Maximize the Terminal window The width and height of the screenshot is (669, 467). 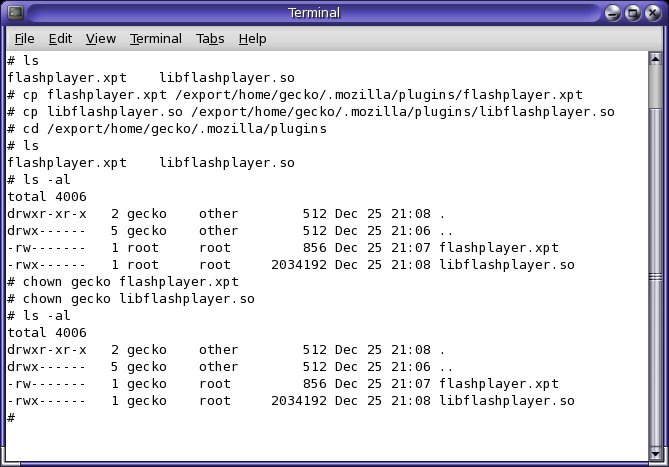tap(633, 13)
